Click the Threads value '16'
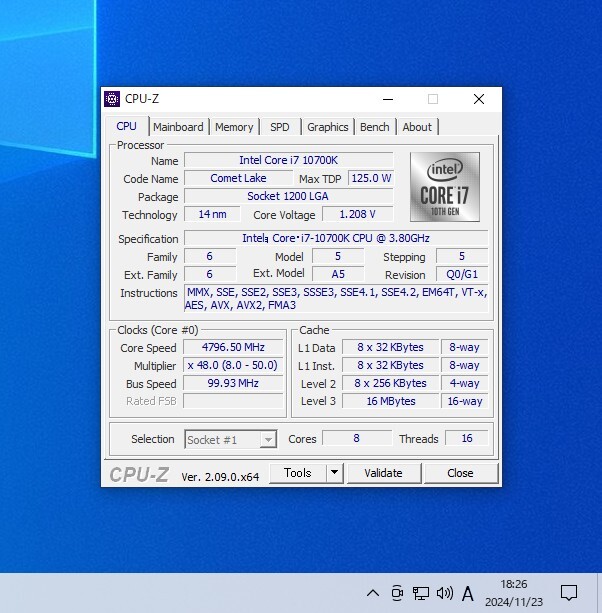This screenshot has height=613, width=602. coord(467,438)
